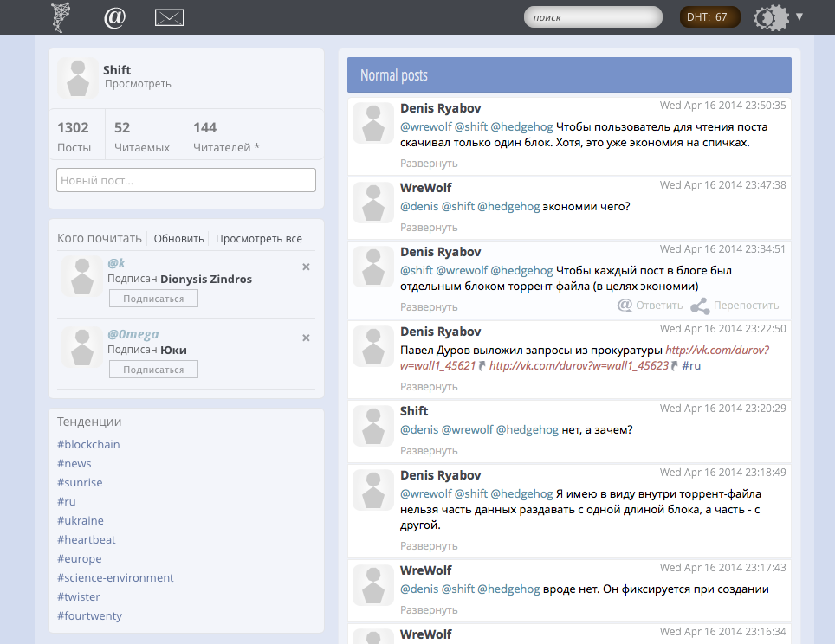The width and height of the screenshot is (835, 644).
Task: Dismiss the @0mega suggestion with the x
Action: tap(307, 338)
